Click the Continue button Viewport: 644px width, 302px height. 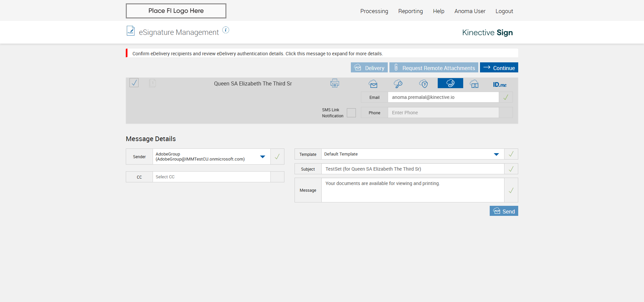coord(499,68)
